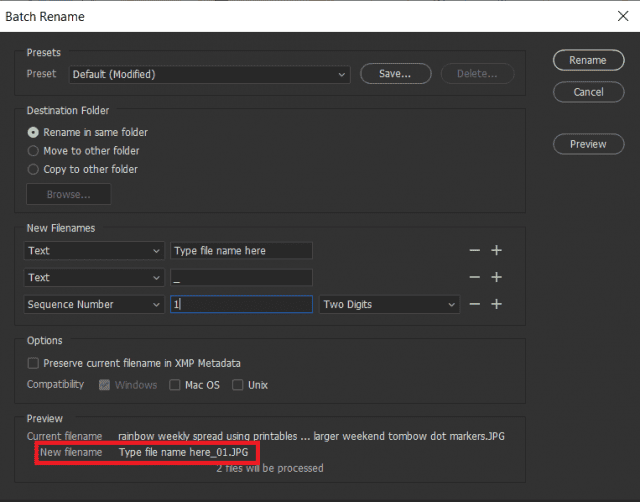
Task: Remove the first Text filename row
Action: [x=474, y=250]
